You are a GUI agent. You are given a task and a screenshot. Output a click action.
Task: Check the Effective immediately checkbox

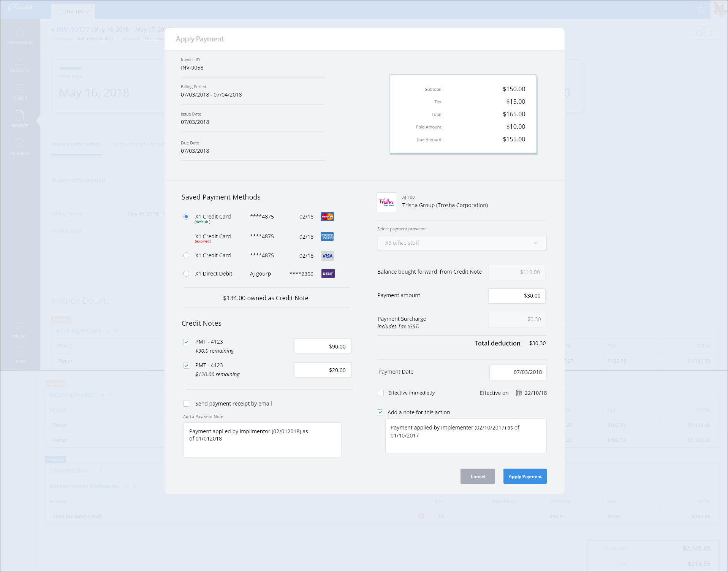(x=381, y=393)
